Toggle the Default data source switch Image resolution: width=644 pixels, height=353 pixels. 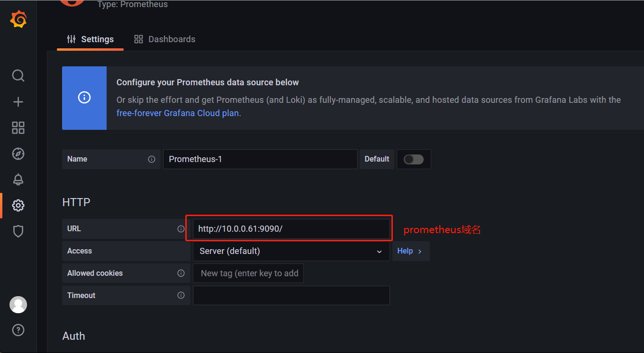[414, 159]
